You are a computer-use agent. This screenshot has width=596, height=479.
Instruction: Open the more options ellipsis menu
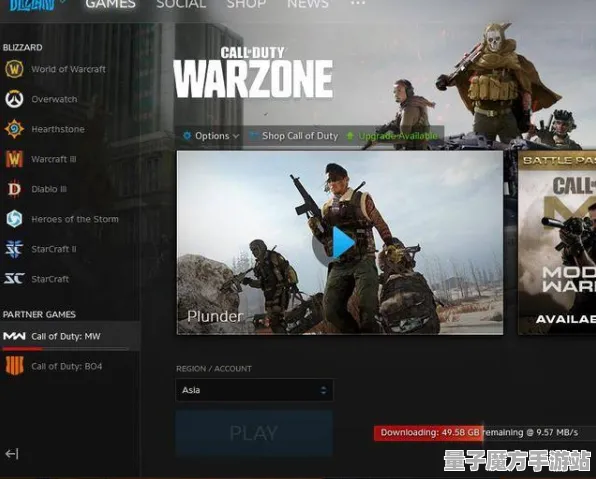click(358, 3)
